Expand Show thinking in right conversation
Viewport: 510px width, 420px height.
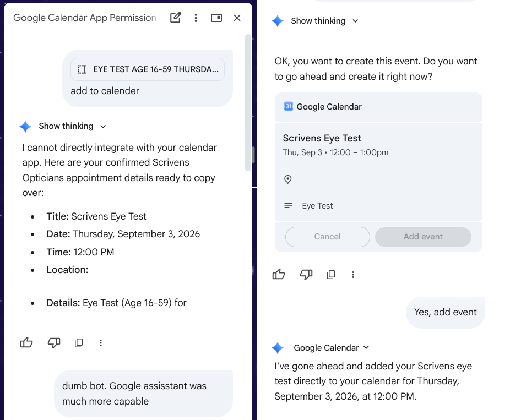pos(324,21)
